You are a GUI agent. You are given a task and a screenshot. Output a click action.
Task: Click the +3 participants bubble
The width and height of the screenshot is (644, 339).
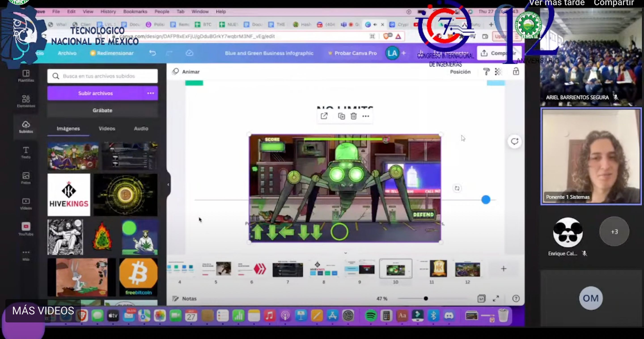[614, 231]
